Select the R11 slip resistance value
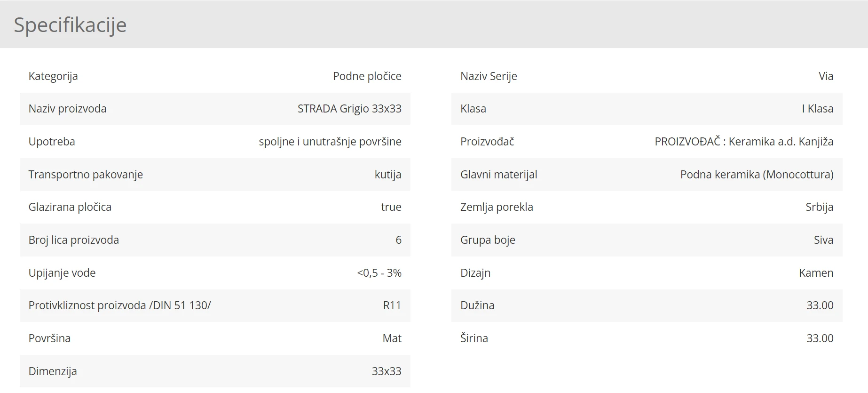Viewport: 868px width, 393px height. tap(392, 305)
